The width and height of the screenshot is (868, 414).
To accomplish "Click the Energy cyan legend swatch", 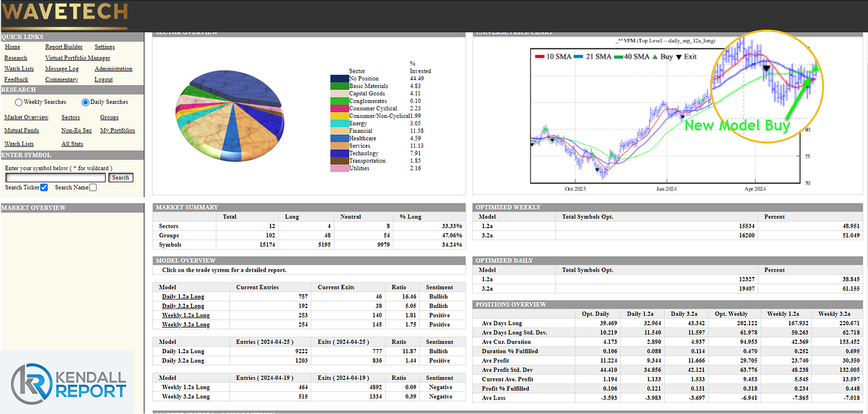I will point(339,123).
